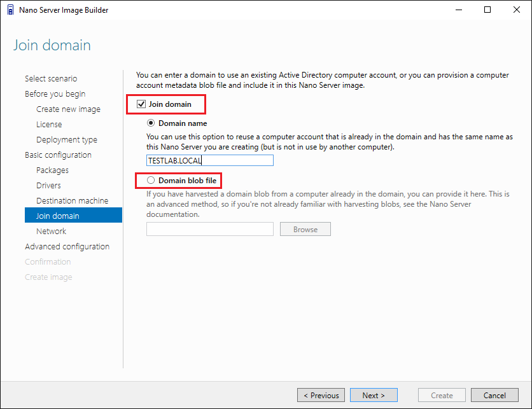
Task: Go to the Drivers step
Action: tap(48, 185)
